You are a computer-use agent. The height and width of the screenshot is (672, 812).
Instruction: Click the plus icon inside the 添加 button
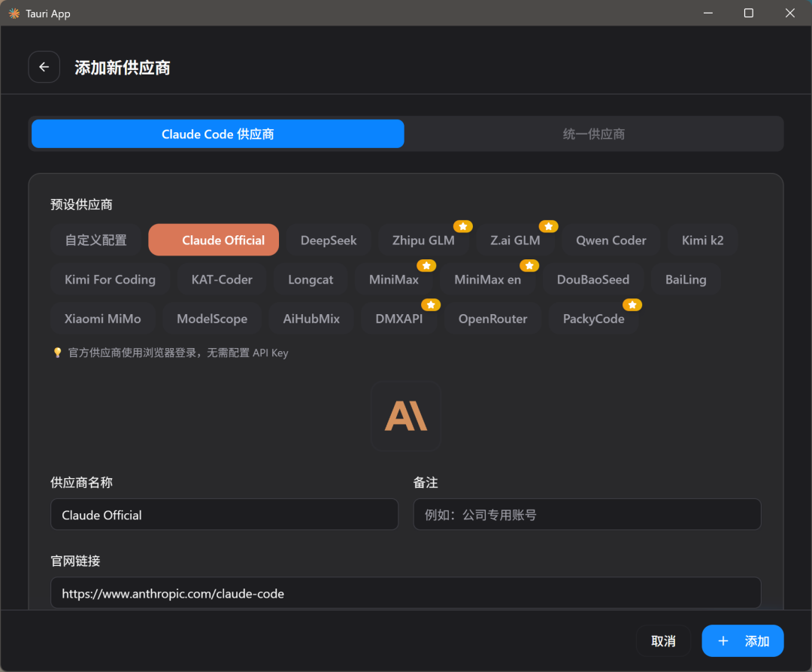[723, 640]
